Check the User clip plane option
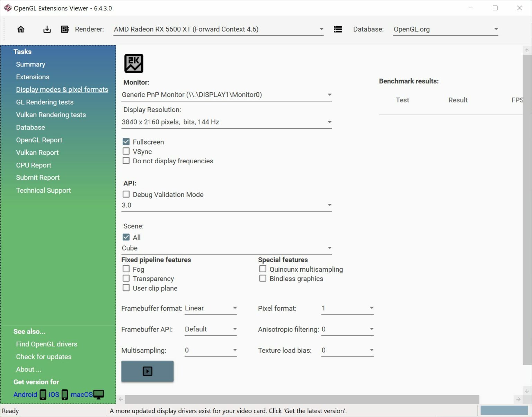Image resolution: width=532 pixels, height=417 pixels. (126, 288)
